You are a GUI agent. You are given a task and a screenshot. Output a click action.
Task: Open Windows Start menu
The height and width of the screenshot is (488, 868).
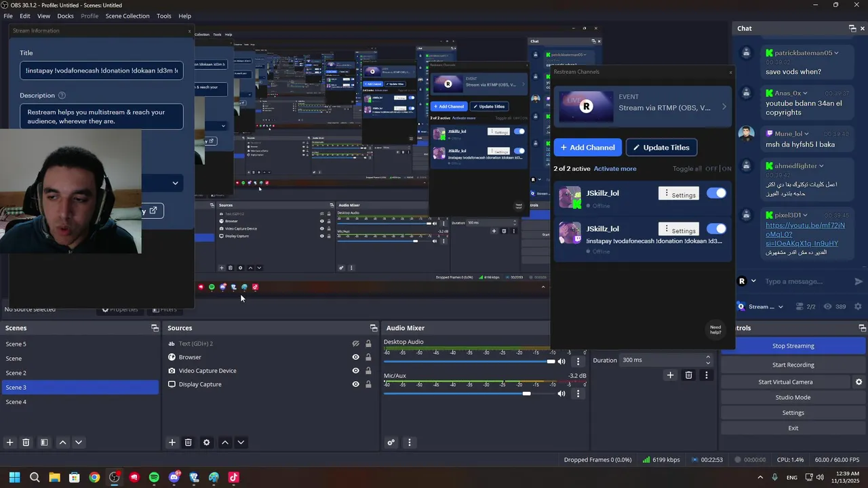pyautogui.click(x=14, y=477)
